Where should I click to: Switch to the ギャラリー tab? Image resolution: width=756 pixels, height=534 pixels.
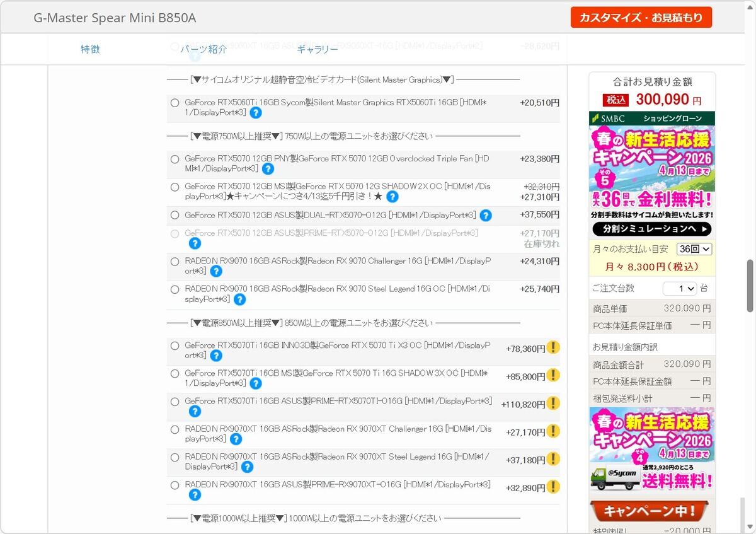[317, 49]
